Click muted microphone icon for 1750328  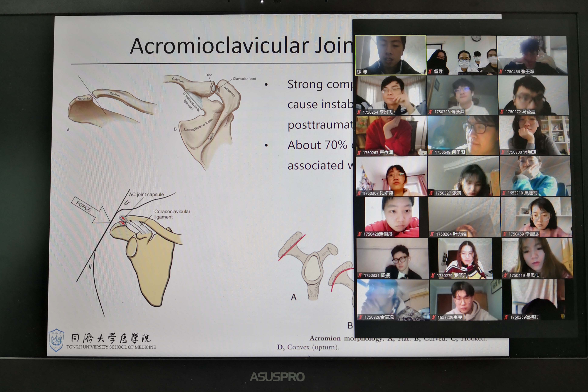[430, 112]
